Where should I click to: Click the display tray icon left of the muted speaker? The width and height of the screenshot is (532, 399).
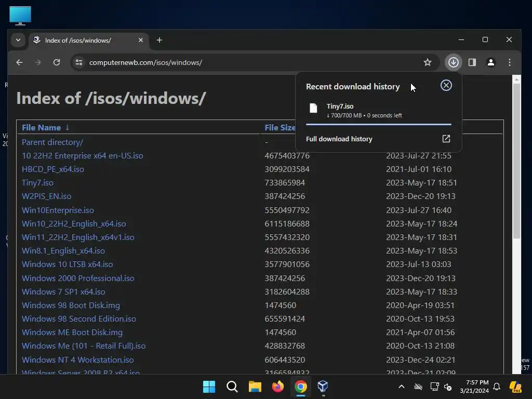coord(434,387)
